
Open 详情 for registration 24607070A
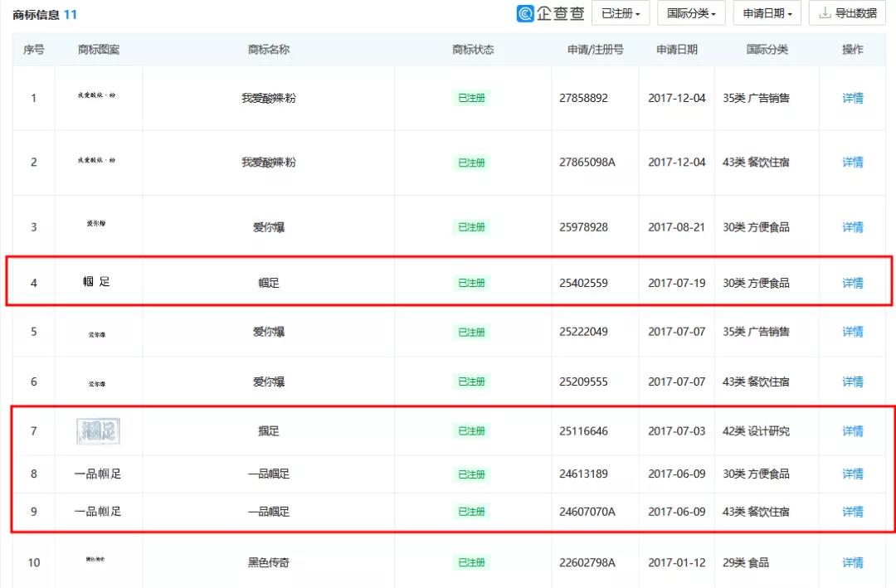(853, 512)
